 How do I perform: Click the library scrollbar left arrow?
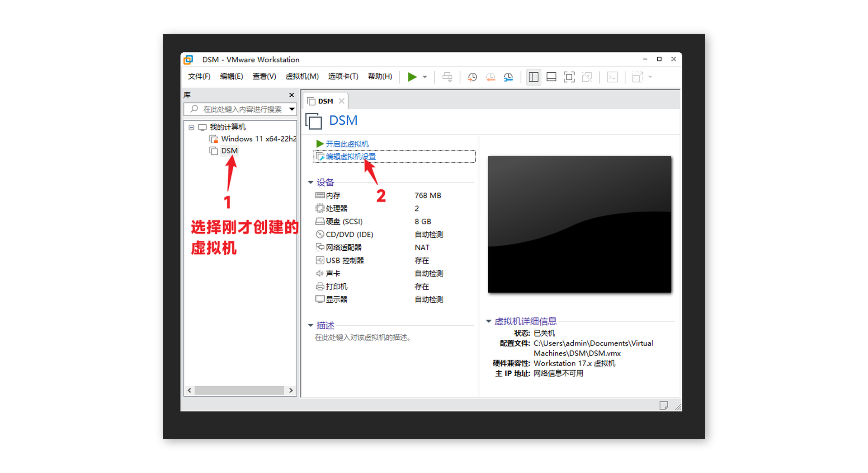[189, 390]
